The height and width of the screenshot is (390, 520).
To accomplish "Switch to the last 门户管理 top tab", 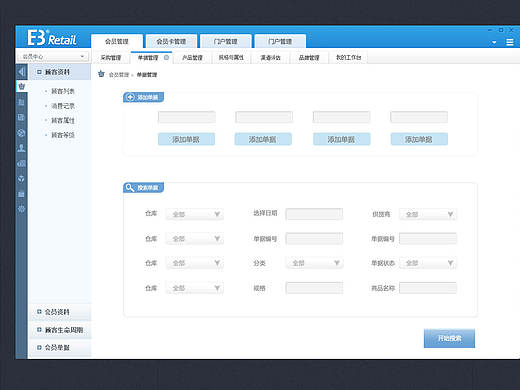I will 280,41.
